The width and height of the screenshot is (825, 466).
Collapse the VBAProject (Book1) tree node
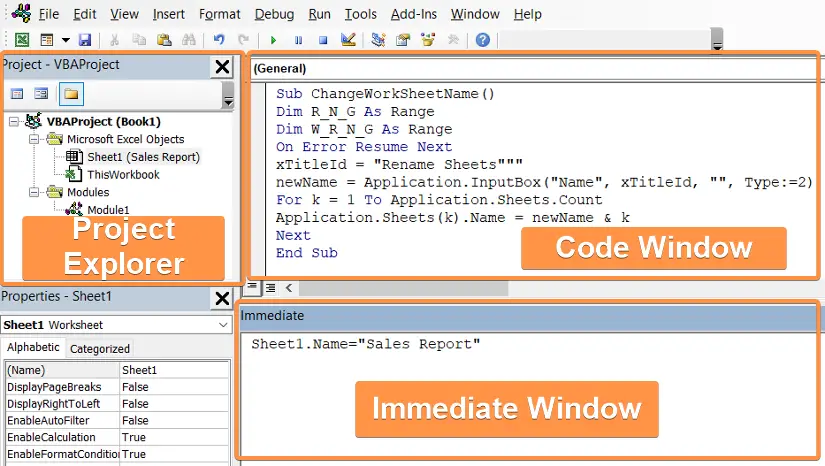[14, 121]
